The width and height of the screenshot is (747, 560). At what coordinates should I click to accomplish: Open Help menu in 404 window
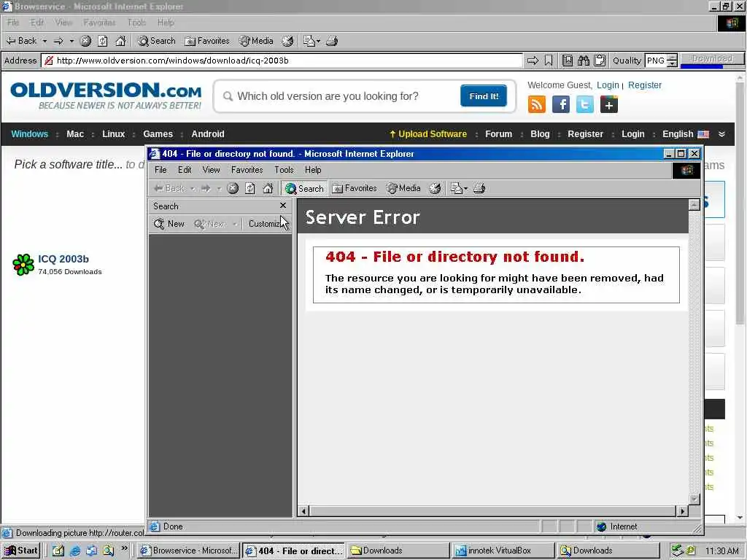tap(313, 170)
